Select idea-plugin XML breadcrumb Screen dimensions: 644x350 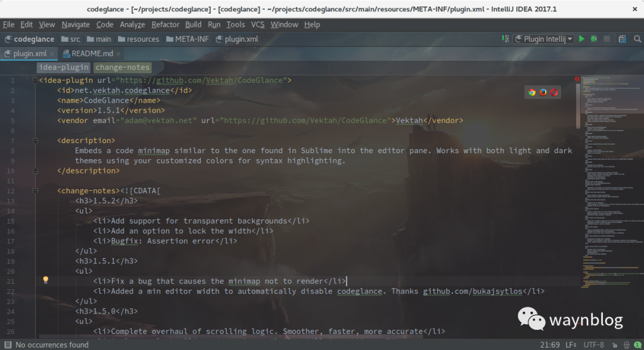click(63, 67)
